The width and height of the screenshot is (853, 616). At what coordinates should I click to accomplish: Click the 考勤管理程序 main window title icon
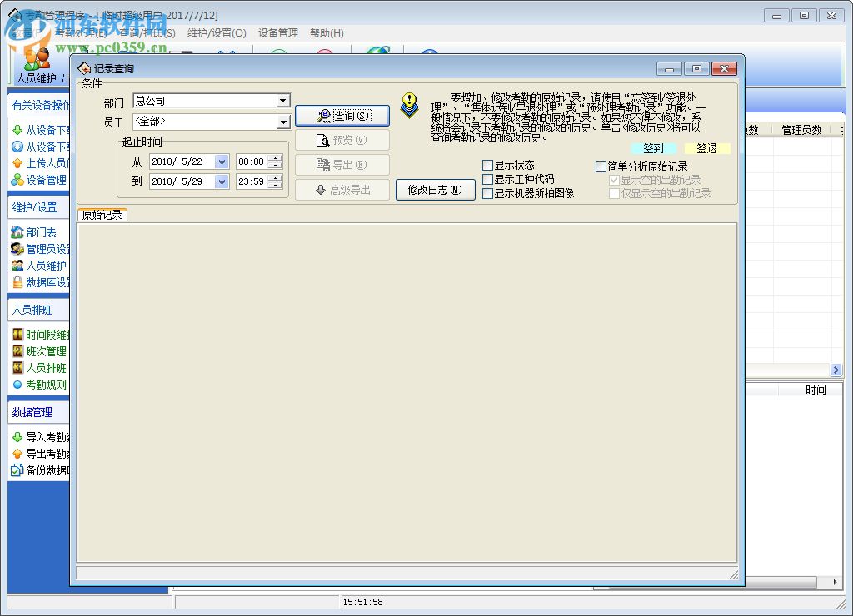click(15, 15)
